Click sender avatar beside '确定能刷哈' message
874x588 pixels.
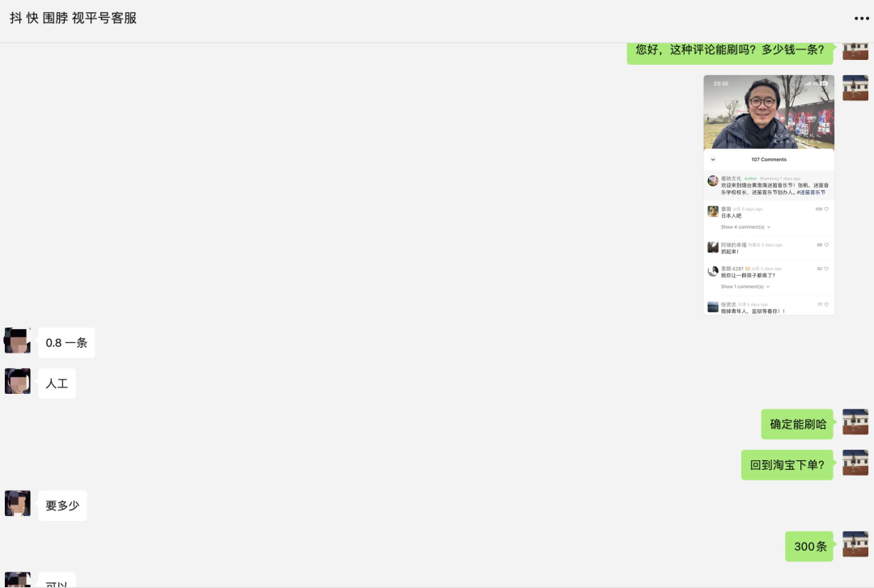click(855, 422)
